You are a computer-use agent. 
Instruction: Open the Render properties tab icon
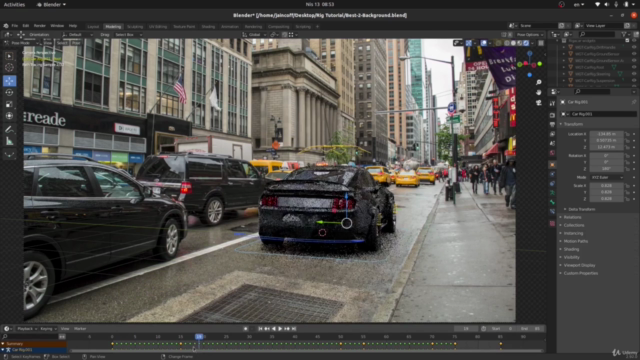(552, 115)
